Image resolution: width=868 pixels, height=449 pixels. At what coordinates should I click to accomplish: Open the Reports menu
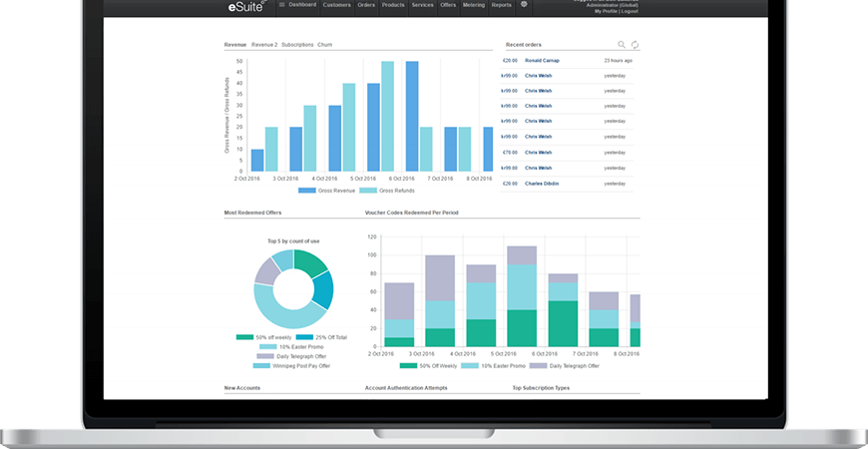click(501, 4)
